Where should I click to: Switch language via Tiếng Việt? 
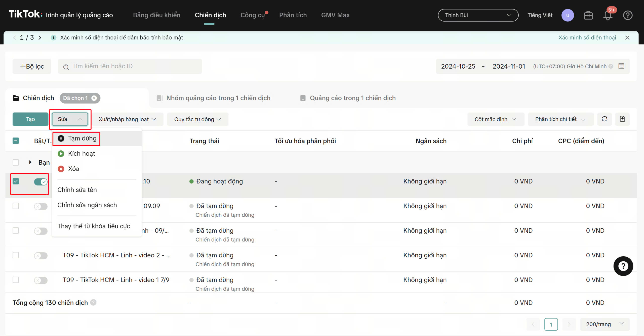(x=540, y=15)
